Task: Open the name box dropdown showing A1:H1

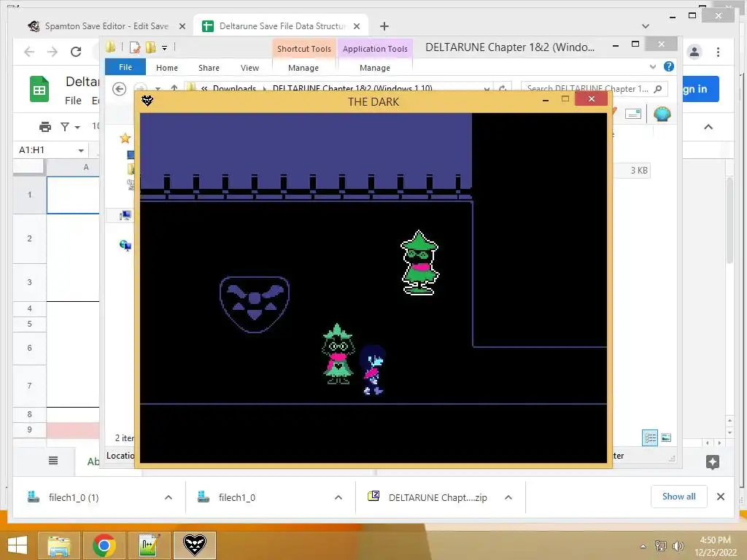Action: [x=81, y=150]
